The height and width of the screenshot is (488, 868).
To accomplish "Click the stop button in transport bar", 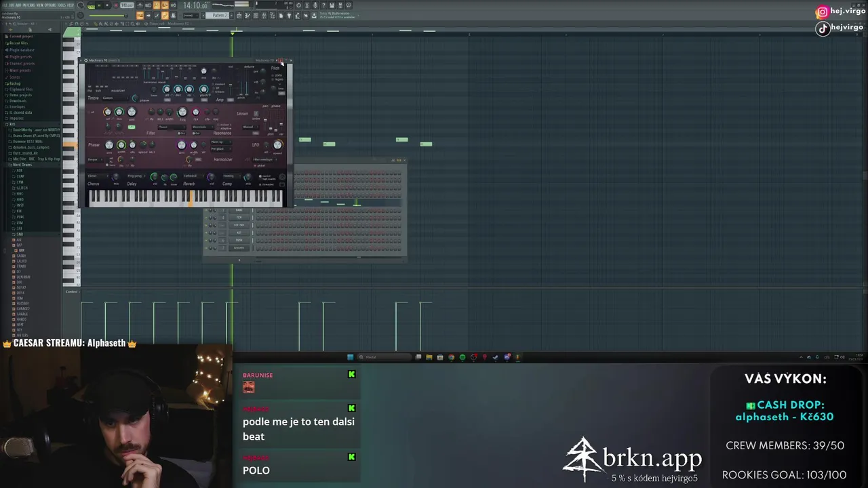I will 107,5.
